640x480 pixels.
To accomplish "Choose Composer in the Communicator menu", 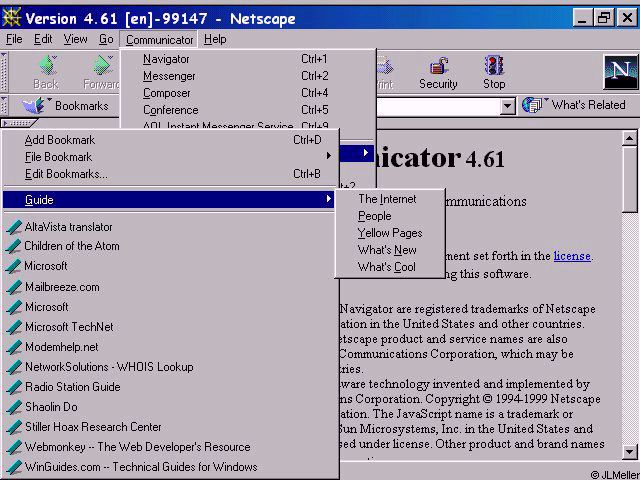I will [x=167, y=93].
